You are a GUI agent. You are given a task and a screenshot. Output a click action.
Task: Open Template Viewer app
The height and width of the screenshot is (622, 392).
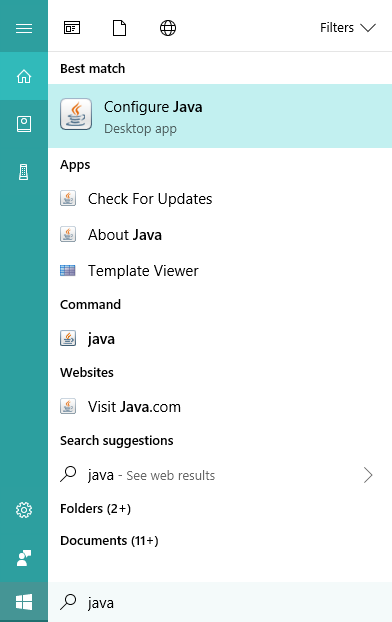[220, 271]
